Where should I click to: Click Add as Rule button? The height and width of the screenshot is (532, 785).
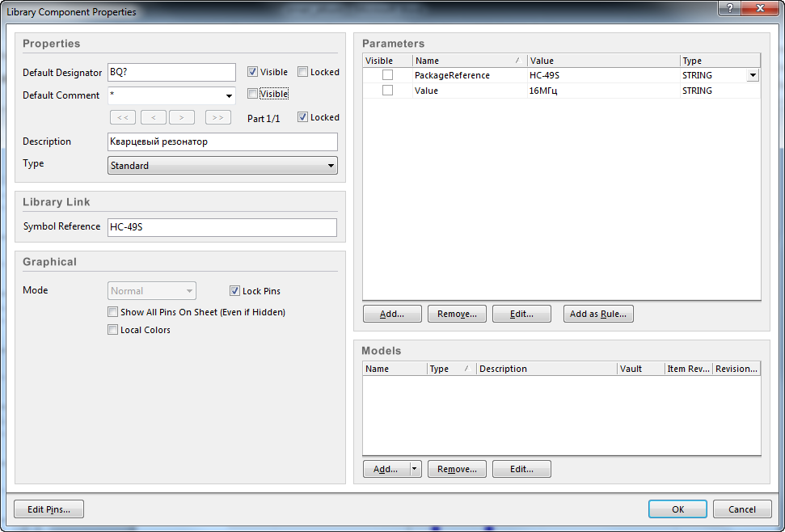coord(598,314)
